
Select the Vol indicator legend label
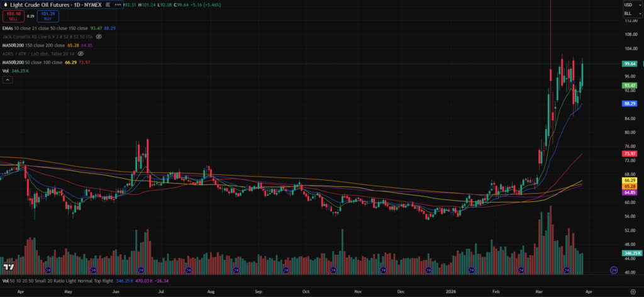6,72
